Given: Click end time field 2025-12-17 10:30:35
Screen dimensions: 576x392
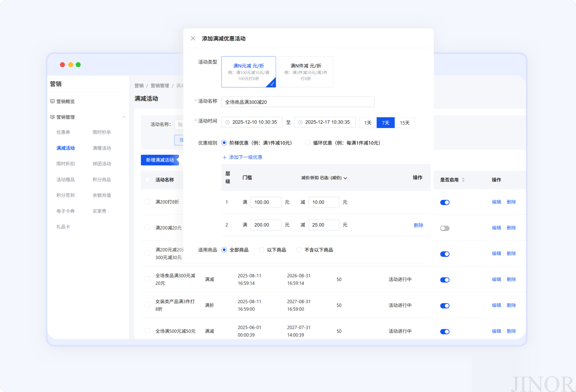Looking at the screenshot, I should [x=325, y=122].
